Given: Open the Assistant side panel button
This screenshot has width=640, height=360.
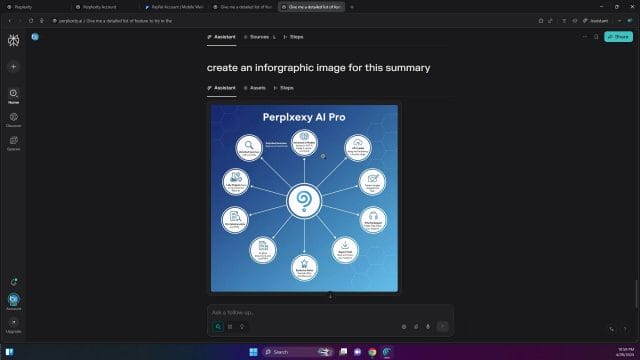Looking at the screenshot, I should click(x=596, y=20).
